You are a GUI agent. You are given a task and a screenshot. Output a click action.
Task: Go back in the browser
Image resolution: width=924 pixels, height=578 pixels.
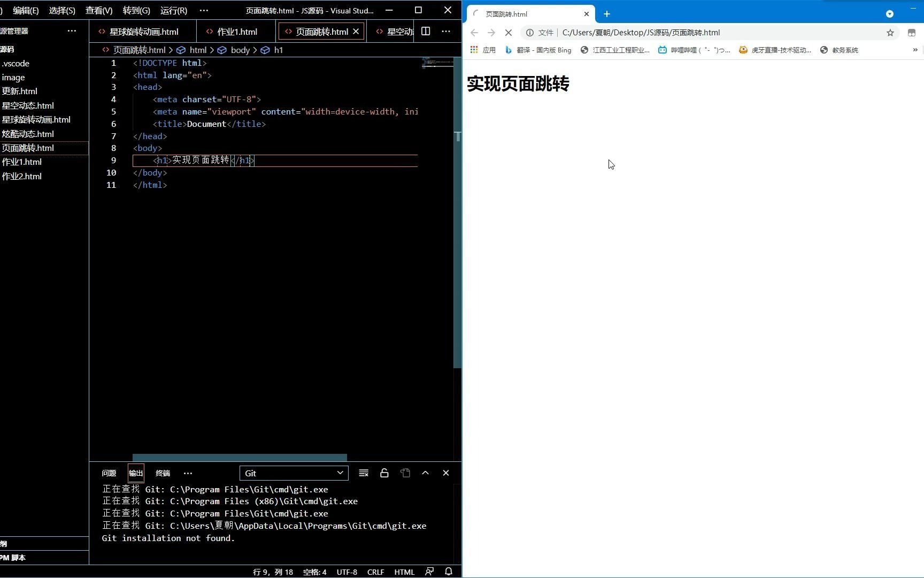tap(474, 33)
